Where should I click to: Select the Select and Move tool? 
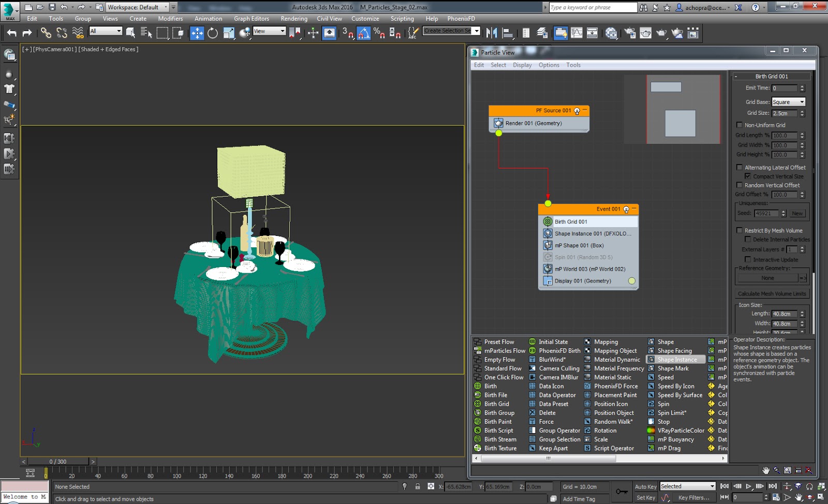point(197,32)
